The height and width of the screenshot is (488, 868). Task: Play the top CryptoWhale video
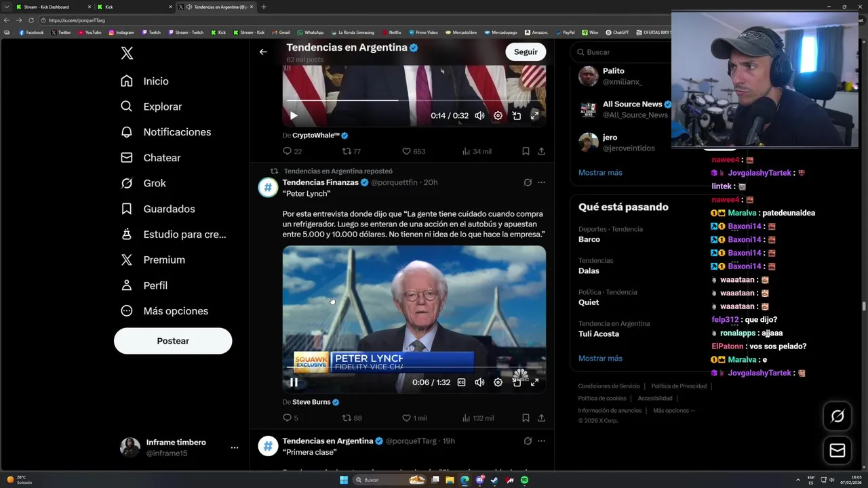click(x=294, y=116)
